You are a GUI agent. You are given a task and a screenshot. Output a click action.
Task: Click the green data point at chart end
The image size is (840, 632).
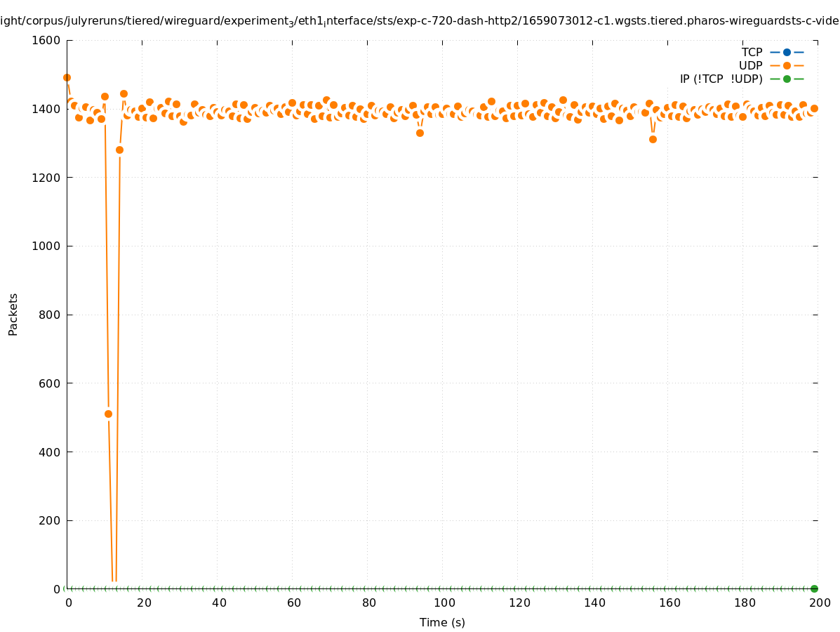click(814, 588)
